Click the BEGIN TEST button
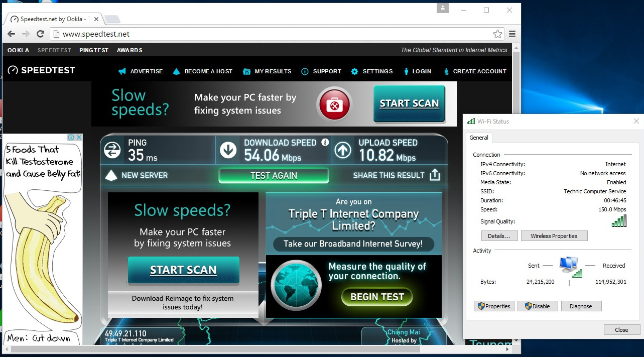This screenshot has height=357, width=644. (x=377, y=297)
